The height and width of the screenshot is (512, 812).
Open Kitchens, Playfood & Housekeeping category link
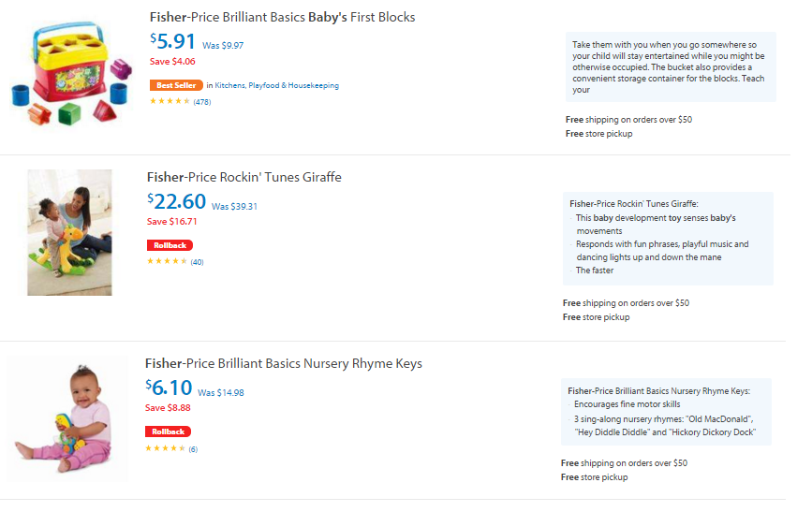click(276, 85)
